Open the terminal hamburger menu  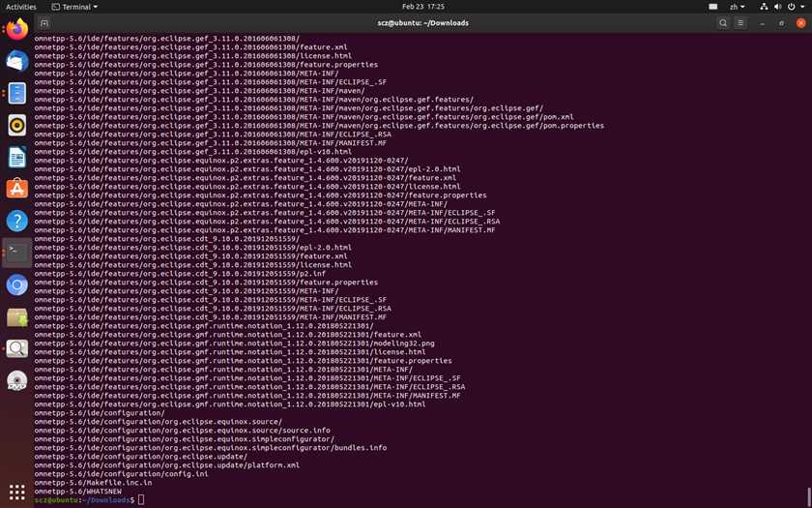pos(740,23)
